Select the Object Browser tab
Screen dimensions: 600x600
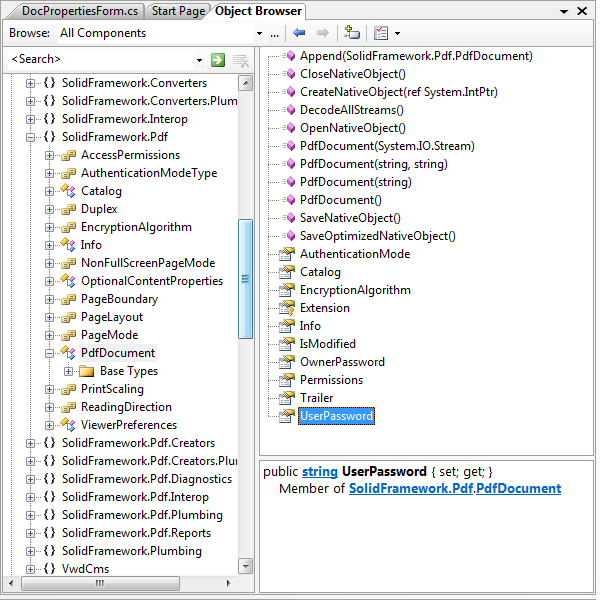(x=258, y=11)
